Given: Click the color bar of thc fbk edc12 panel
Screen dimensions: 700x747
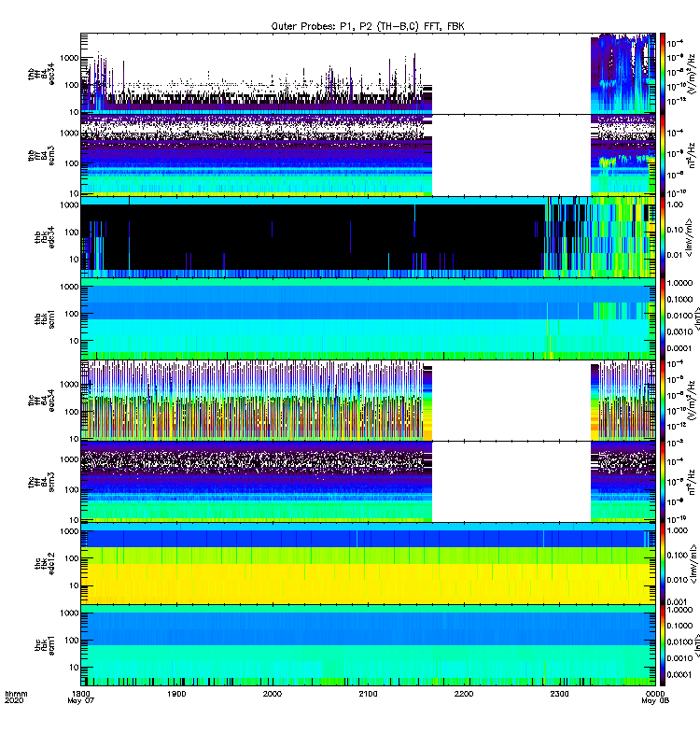Looking at the screenshot, I should pos(662,564).
